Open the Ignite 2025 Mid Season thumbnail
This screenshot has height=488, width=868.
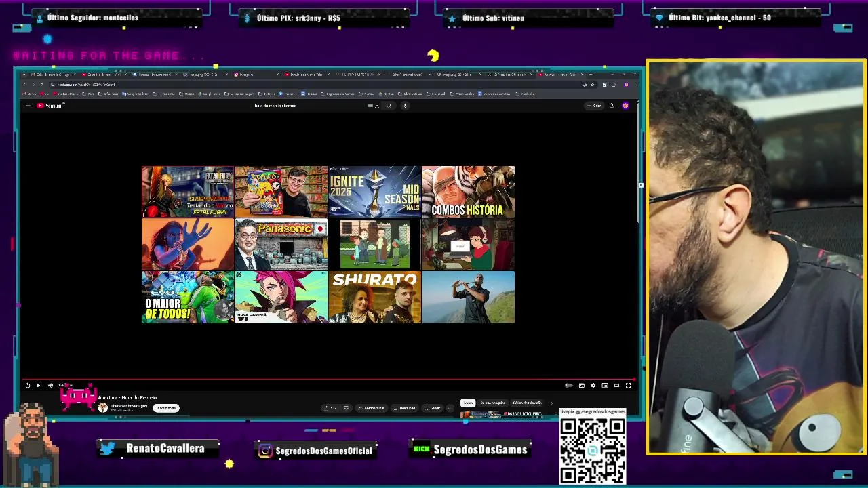coord(374,192)
